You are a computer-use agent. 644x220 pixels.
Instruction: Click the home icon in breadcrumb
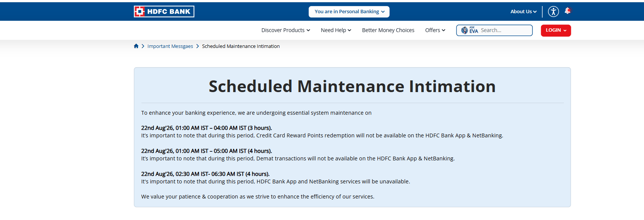click(x=136, y=46)
